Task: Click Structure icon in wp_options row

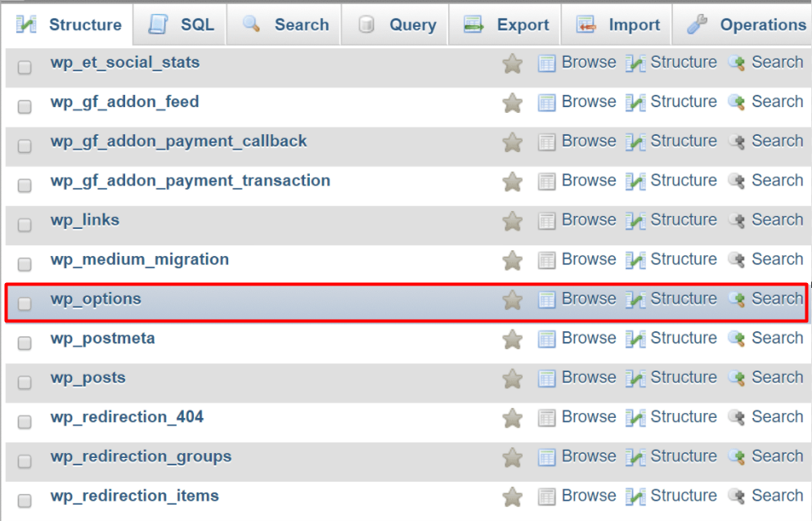Action: pos(635,300)
